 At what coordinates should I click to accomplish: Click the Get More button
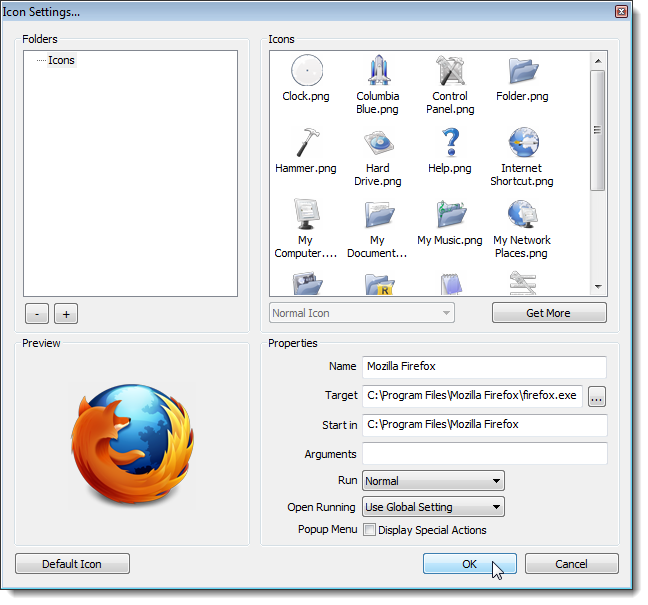(549, 313)
